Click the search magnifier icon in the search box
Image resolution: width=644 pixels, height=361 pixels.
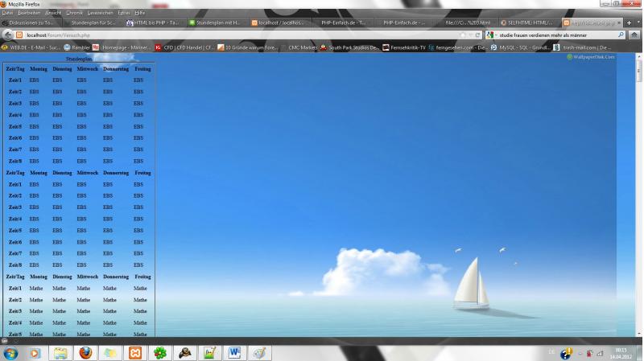click(621, 35)
